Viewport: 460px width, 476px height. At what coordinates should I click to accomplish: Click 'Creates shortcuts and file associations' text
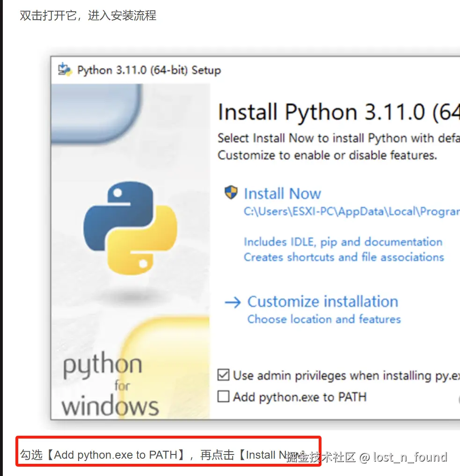pyautogui.click(x=344, y=257)
